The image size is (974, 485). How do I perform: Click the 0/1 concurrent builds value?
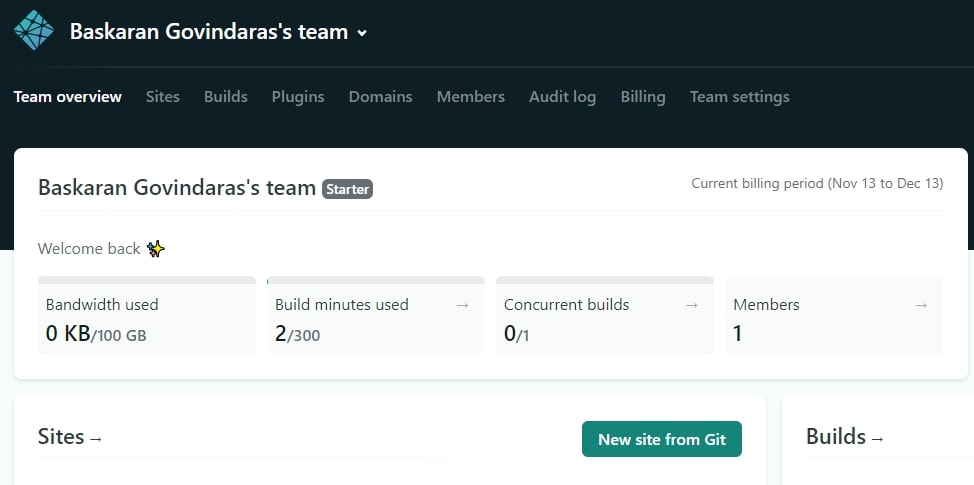517,334
